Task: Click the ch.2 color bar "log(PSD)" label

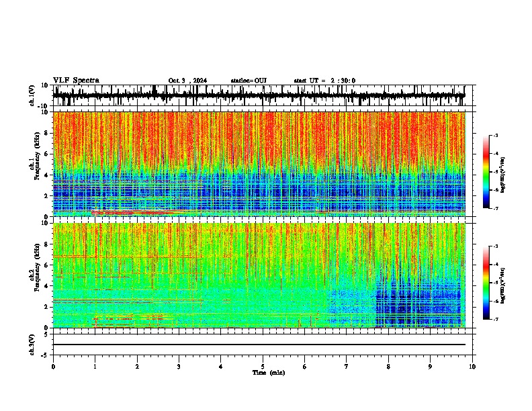Action: click(x=502, y=285)
